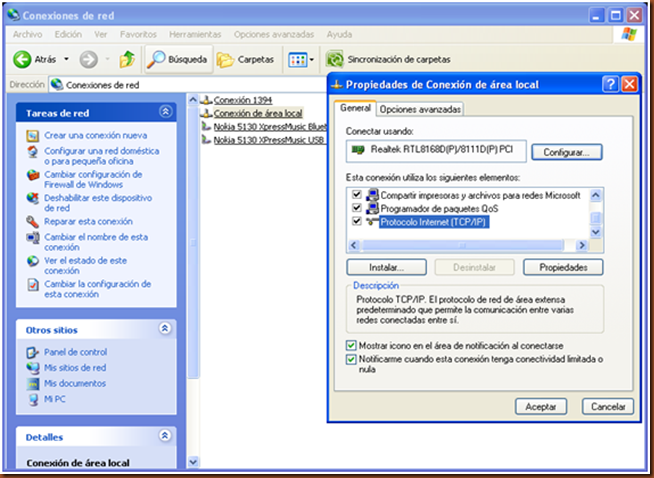Select Protocolo Internet (TCP/IP) list entry
The width and height of the screenshot is (654, 478).
click(433, 221)
